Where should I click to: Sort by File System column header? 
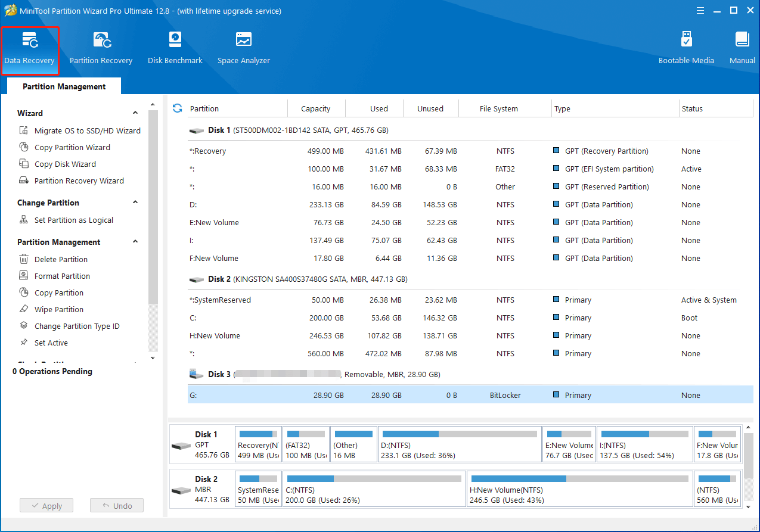(x=499, y=108)
